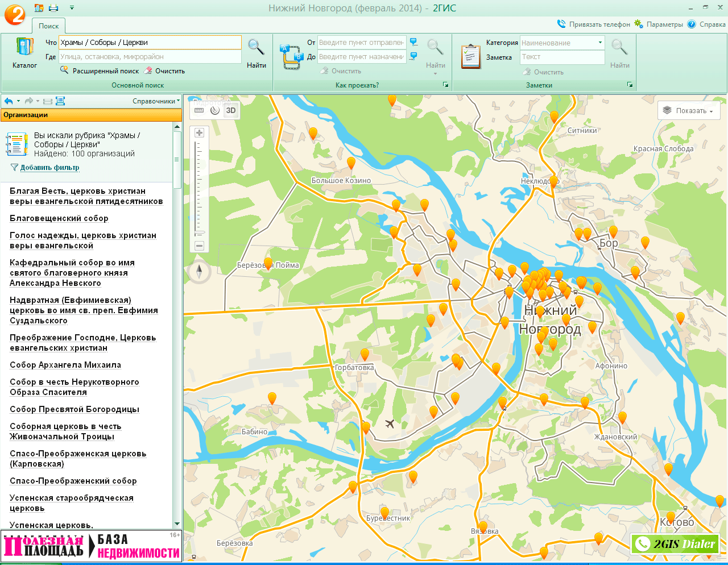Click the city buildings icon in title bar
Screen dimensions: 728x565
point(39,8)
